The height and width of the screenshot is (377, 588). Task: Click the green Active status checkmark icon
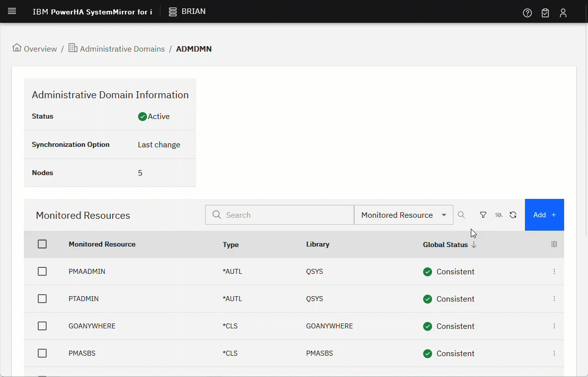(x=142, y=117)
